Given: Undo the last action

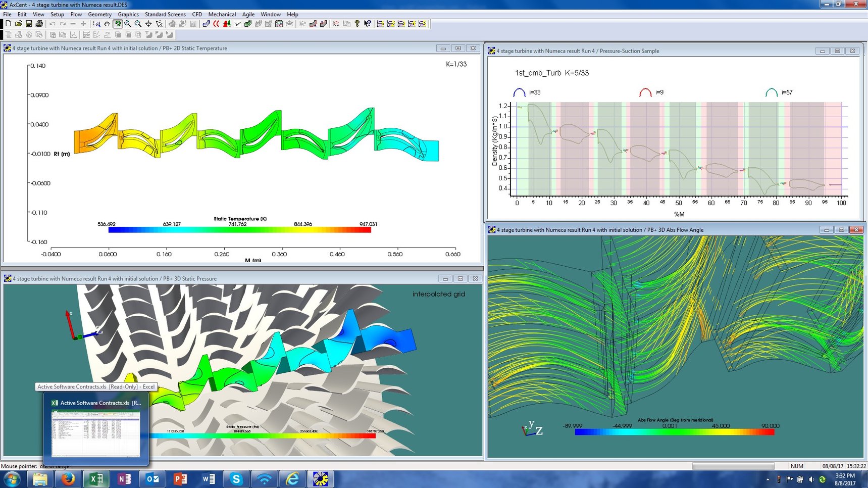Looking at the screenshot, I should [x=52, y=24].
